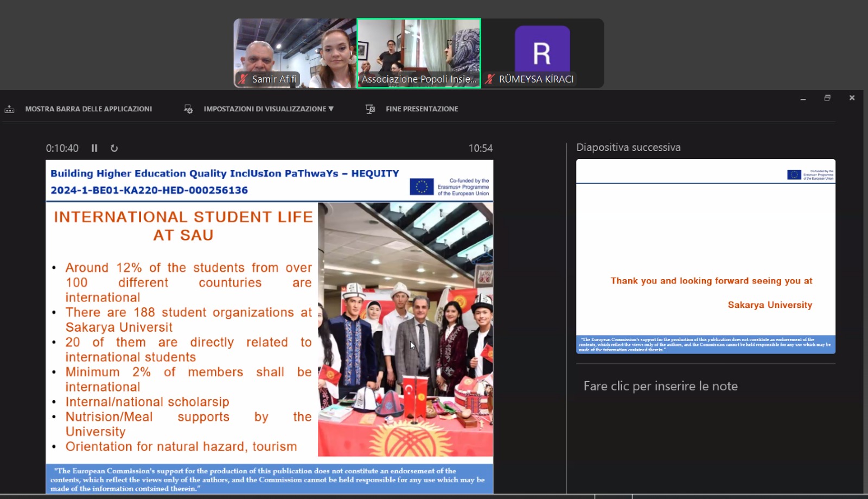Screen dimensions: 868x499
Task: Restore the presenter view window
Action: coord(827,98)
